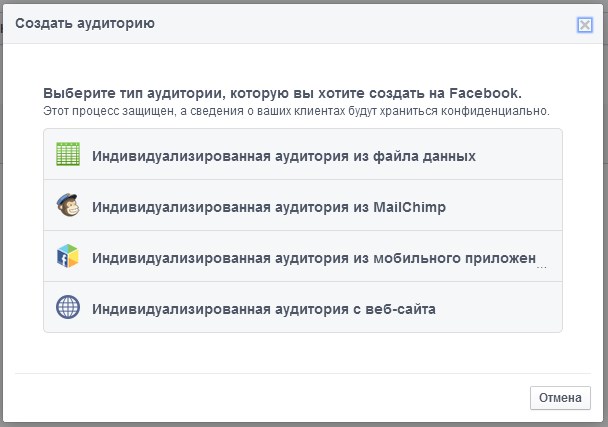Click the Выберите тип аудитории heading text
This screenshot has width=608, height=427.
pos(282,93)
